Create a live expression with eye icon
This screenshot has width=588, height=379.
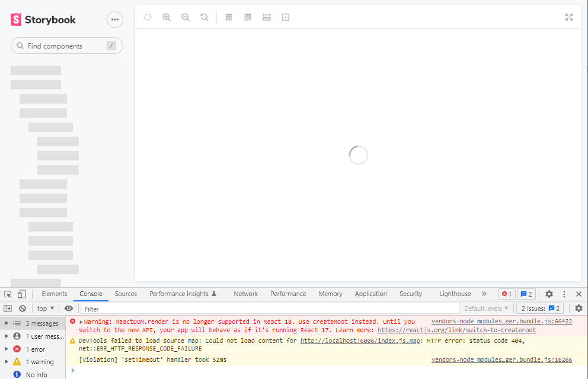(69, 309)
